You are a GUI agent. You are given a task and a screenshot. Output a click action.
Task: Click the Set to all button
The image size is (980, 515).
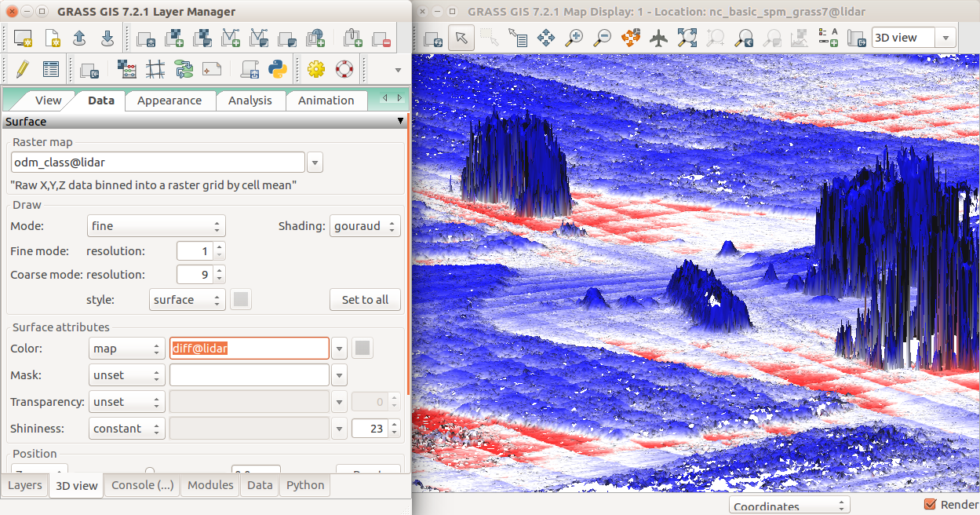click(x=365, y=300)
